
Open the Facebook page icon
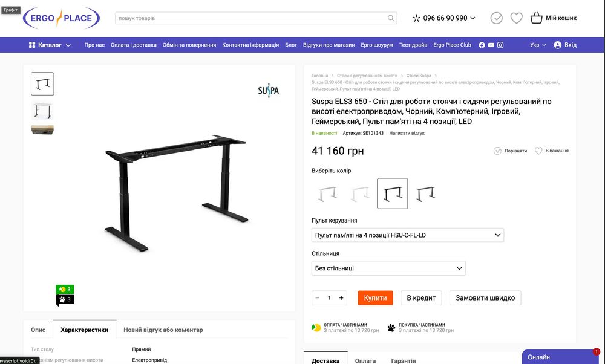tap(482, 45)
